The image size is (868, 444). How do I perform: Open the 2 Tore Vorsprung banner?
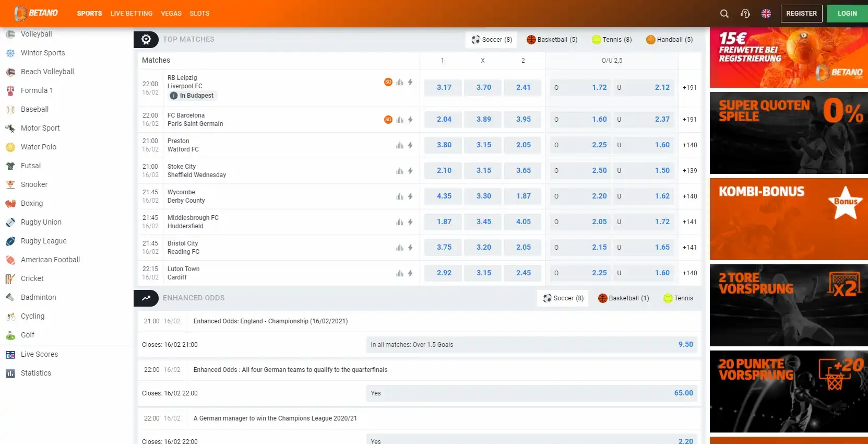tap(789, 306)
